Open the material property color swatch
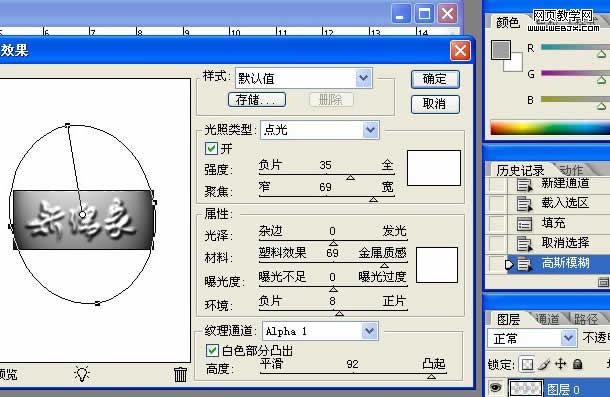The width and height of the screenshot is (610, 397). (437, 265)
